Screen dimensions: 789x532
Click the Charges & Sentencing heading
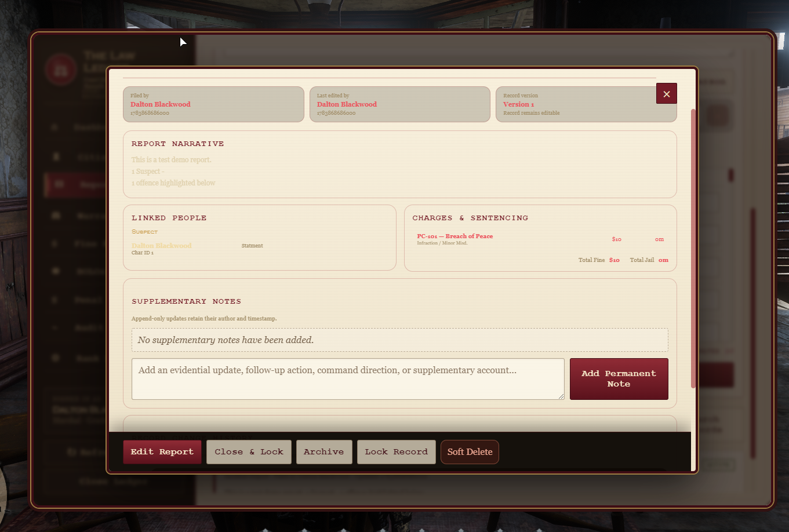click(470, 218)
